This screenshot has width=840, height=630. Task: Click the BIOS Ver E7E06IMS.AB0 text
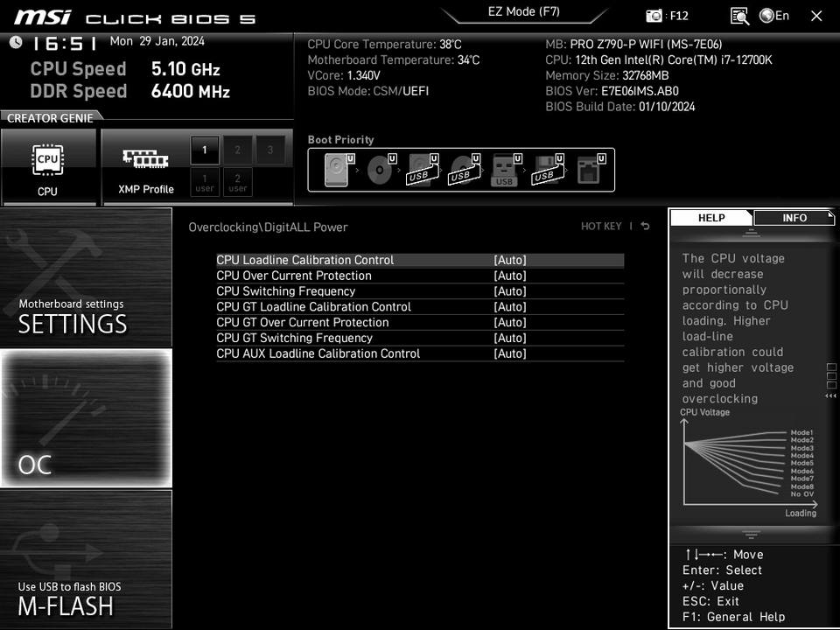tap(612, 90)
